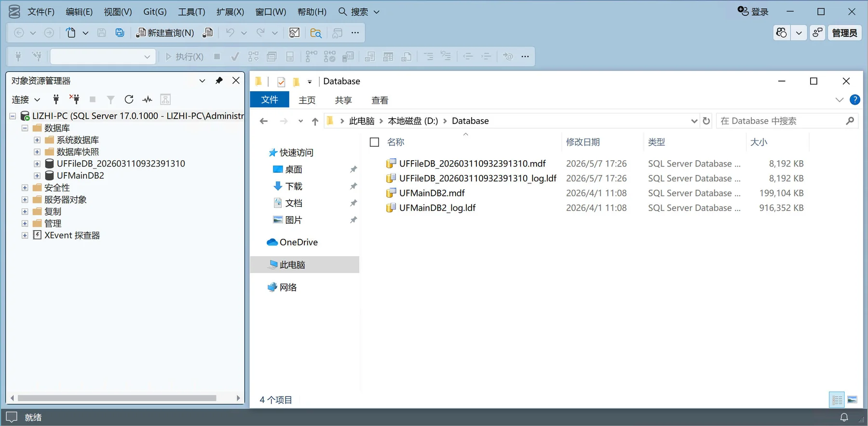This screenshot has height=426, width=868.
Task: Click the Parse checkmark icon
Action: click(x=235, y=57)
